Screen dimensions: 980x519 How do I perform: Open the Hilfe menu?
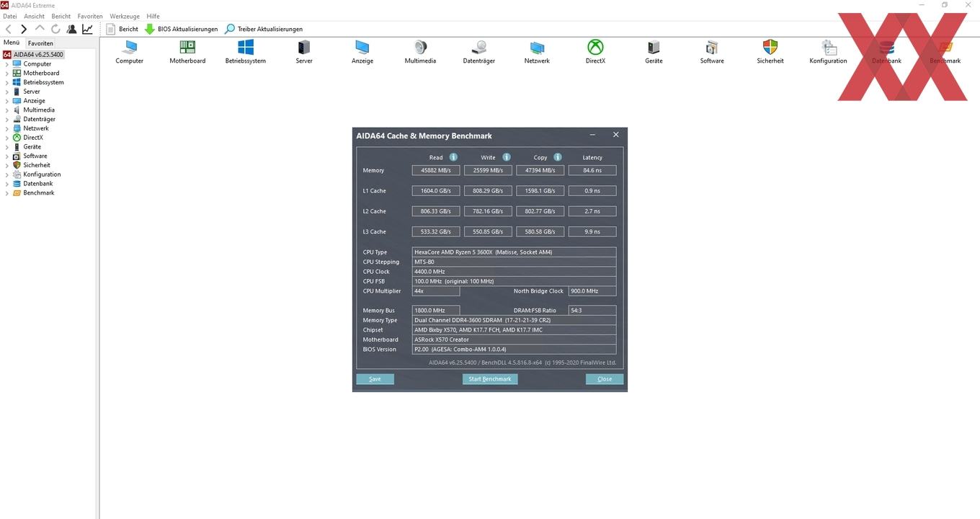click(x=153, y=16)
